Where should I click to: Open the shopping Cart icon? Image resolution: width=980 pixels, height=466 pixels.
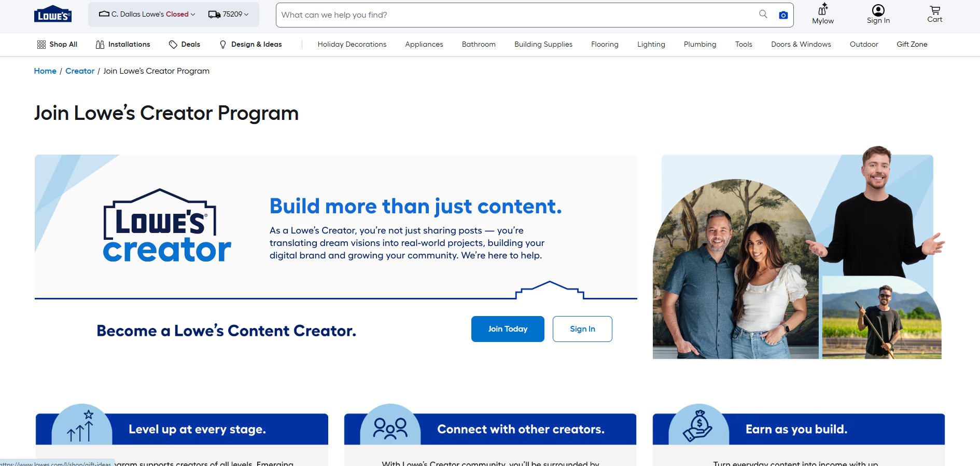coord(934,10)
